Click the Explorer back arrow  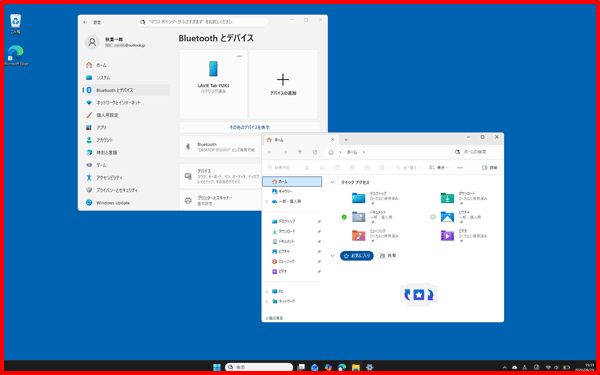(270, 152)
